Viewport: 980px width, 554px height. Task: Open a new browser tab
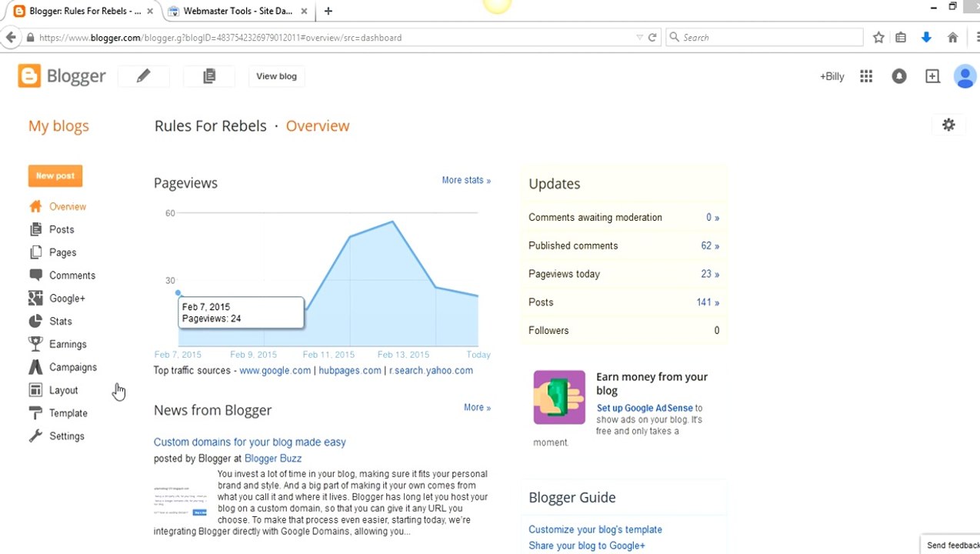point(328,11)
